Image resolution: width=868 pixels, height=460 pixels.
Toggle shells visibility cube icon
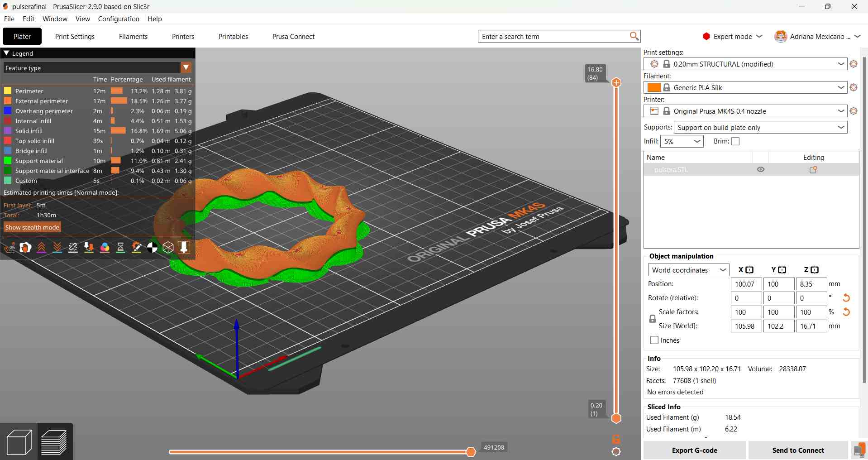(168, 247)
